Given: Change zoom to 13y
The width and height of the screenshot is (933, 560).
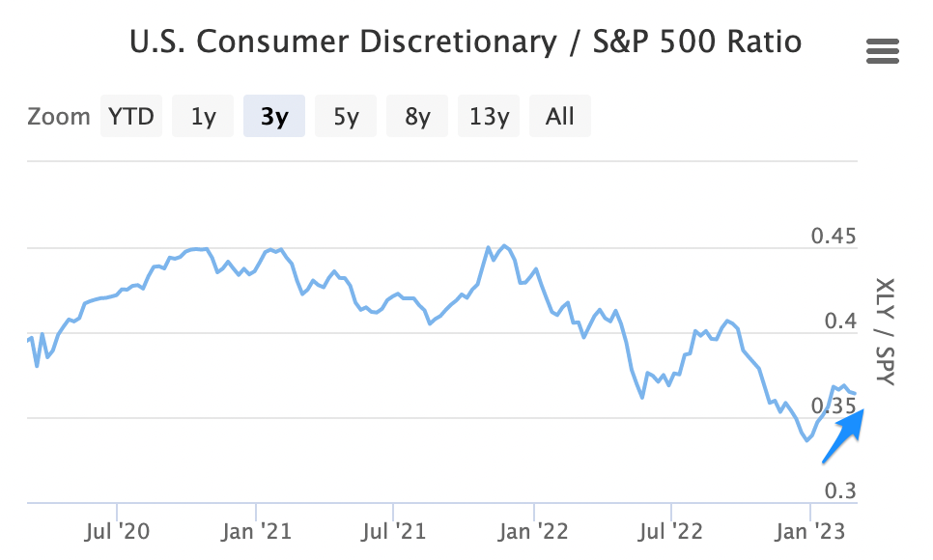Looking at the screenshot, I should [489, 117].
